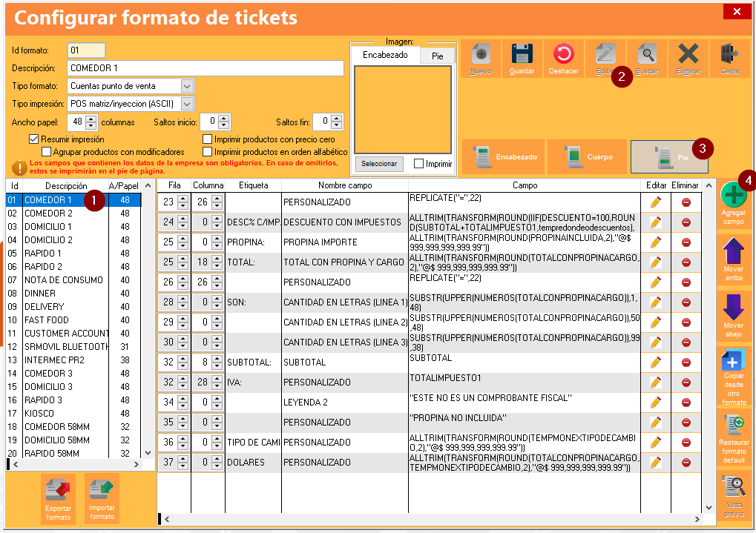
Task: Edit the LEYENDA 2 row pencil
Action: pos(655,403)
